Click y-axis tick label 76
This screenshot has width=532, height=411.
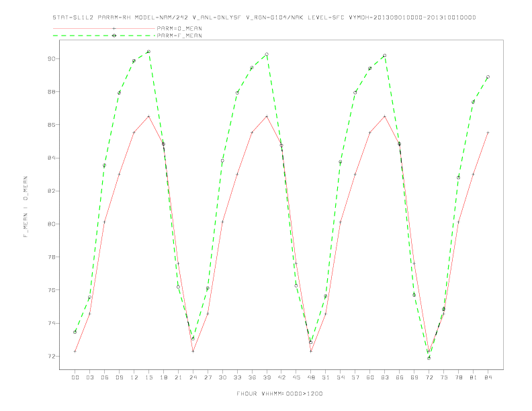[x=51, y=290]
